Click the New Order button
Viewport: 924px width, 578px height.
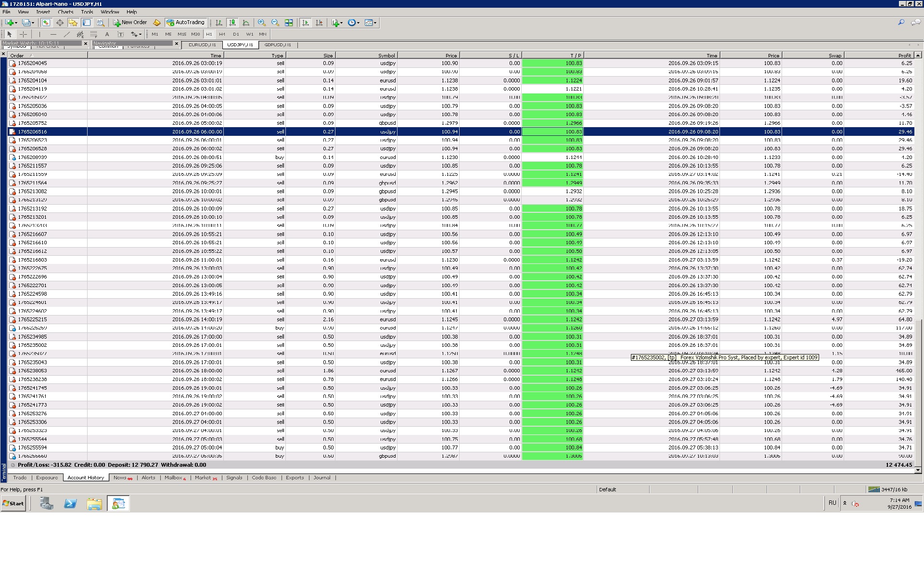pyautogui.click(x=130, y=23)
